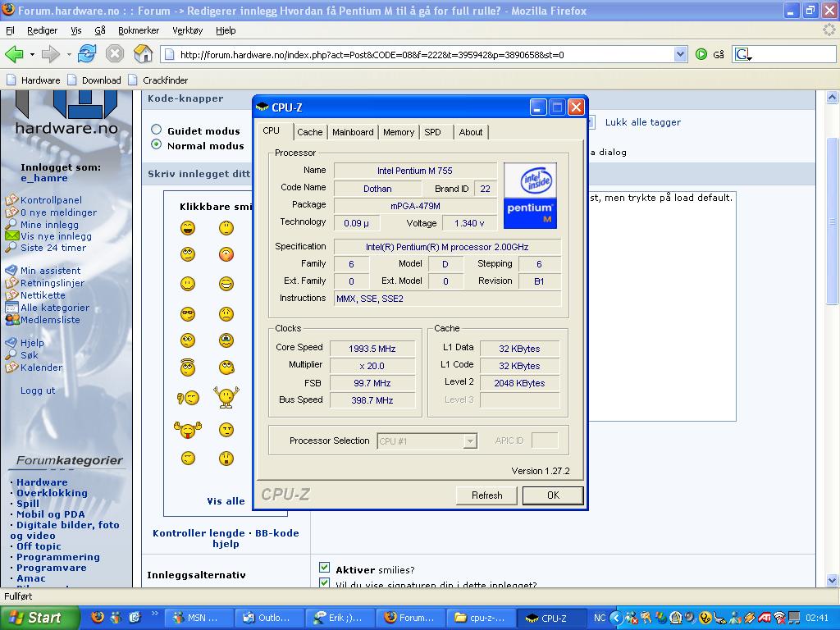
Task: Open the back button history dropdown
Action: pyautogui.click(x=32, y=54)
